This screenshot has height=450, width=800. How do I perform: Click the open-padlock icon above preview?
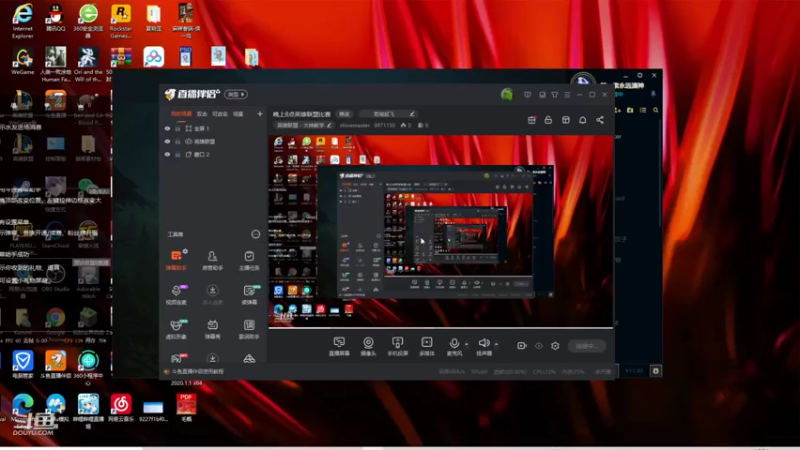pyautogui.click(x=548, y=120)
